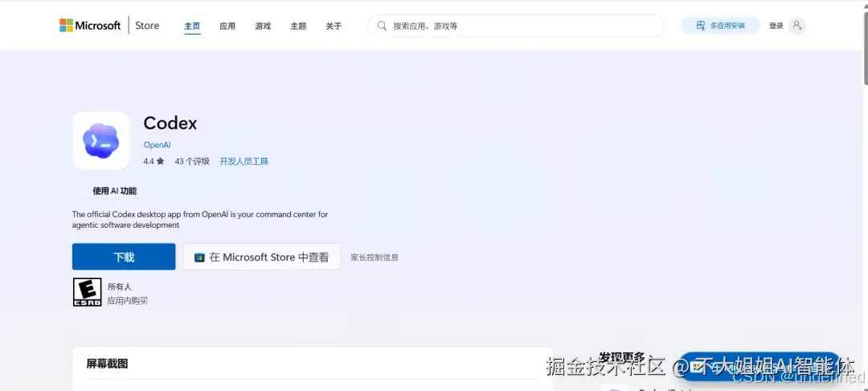Click the blue 下载 button
Viewport: 868px width, 391px height.
point(124,257)
